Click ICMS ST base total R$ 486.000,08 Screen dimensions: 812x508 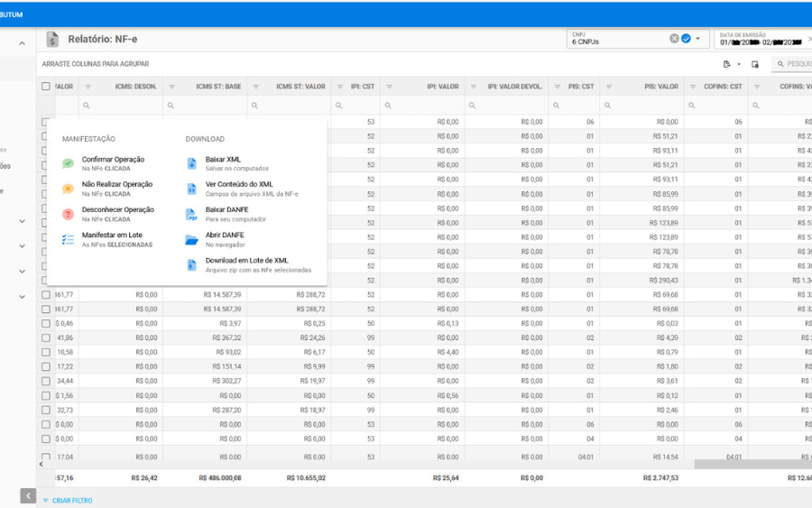click(220, 478)
